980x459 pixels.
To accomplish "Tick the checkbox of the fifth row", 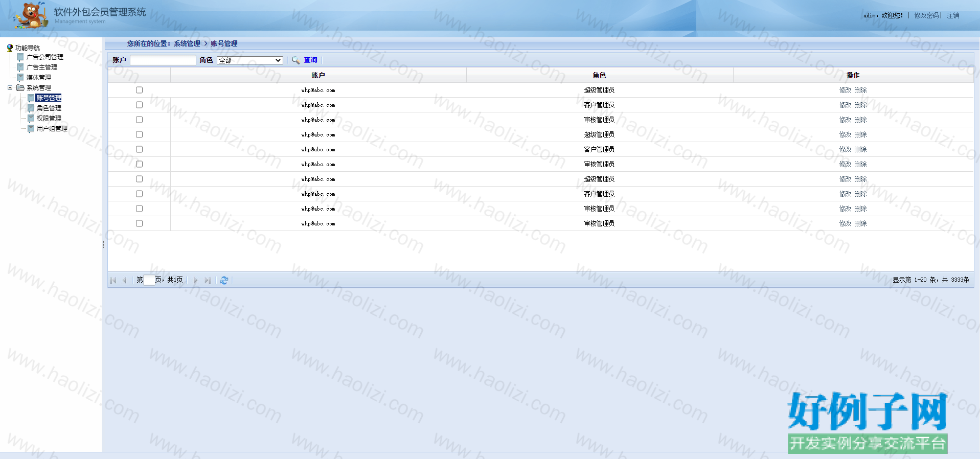I will click(139, 149).
